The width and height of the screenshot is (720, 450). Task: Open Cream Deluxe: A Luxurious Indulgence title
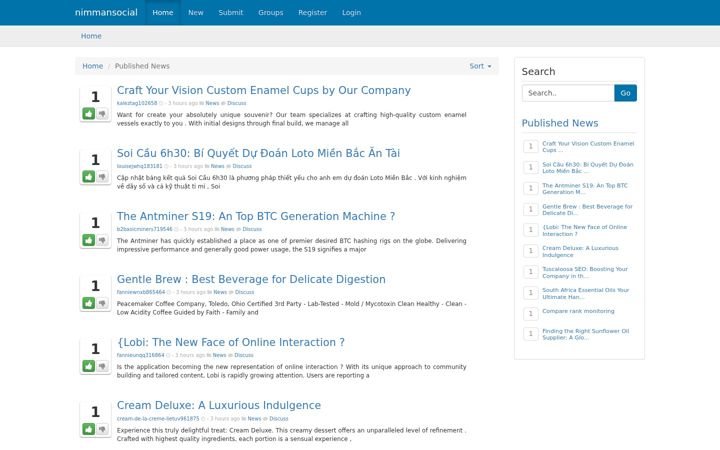pos(219,405)
